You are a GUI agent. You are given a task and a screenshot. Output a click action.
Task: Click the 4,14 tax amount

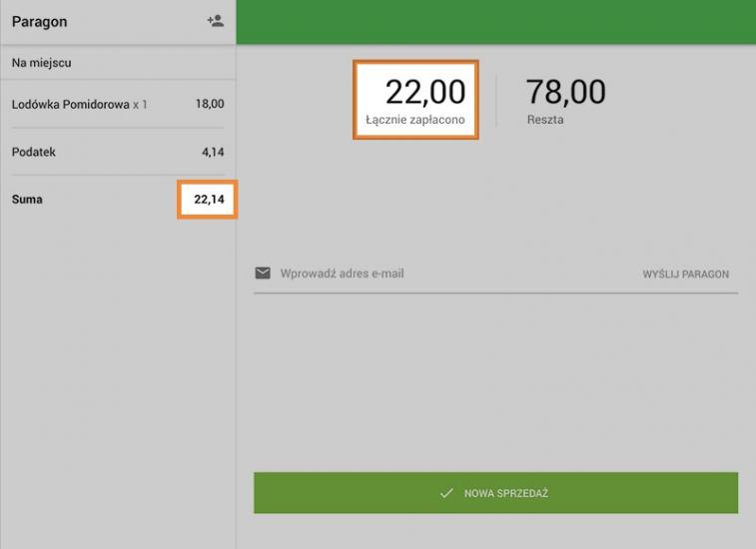pos(213,152)
